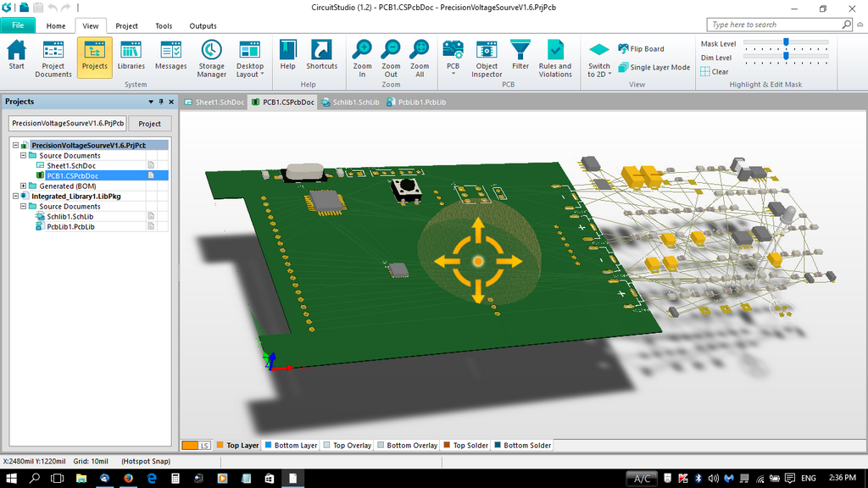This screenshot has width=868, height=488.
Task: Switch to the Outputs ribbon tab
Action: point(203,26)
